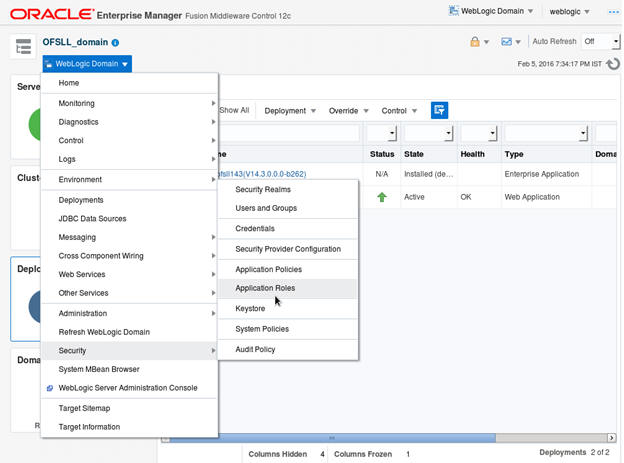624x463 pixels.
Task: Click the three-dot overflow icon at top right
Action: coord(614,12)
